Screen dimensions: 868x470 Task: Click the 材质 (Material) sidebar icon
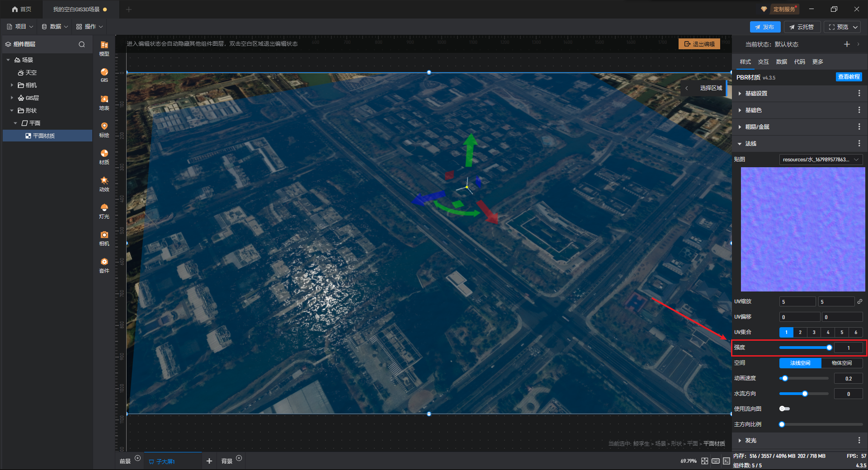click(104, 156)
